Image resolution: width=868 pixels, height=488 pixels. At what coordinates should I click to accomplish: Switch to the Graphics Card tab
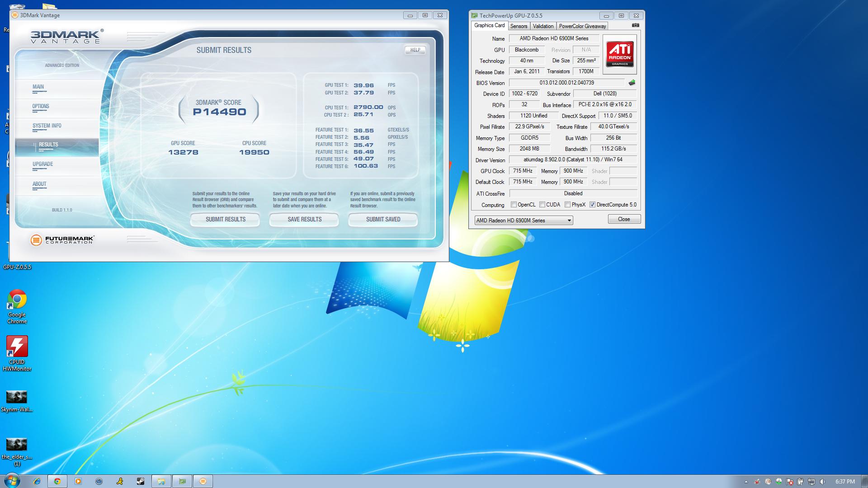tap(489, 25)
